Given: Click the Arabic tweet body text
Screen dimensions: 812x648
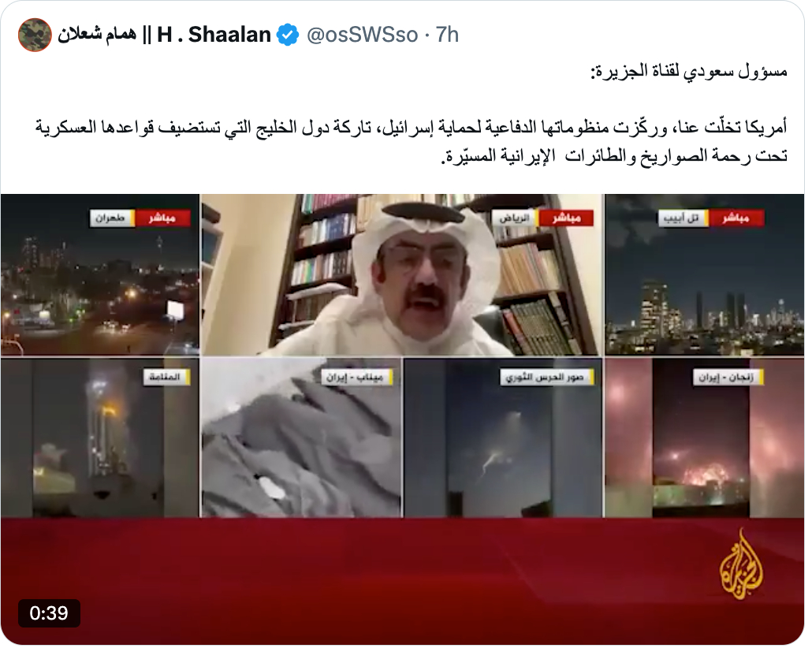Looking at the screenshot, I should (x=412, y=141).
